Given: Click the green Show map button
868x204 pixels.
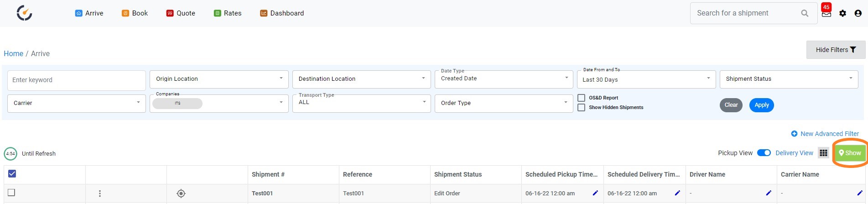Looking at the screenshot, I should [850, 153].
